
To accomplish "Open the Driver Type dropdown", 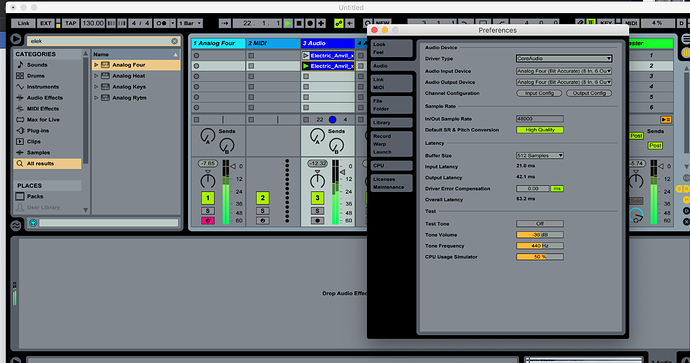I will pos(564,59).
